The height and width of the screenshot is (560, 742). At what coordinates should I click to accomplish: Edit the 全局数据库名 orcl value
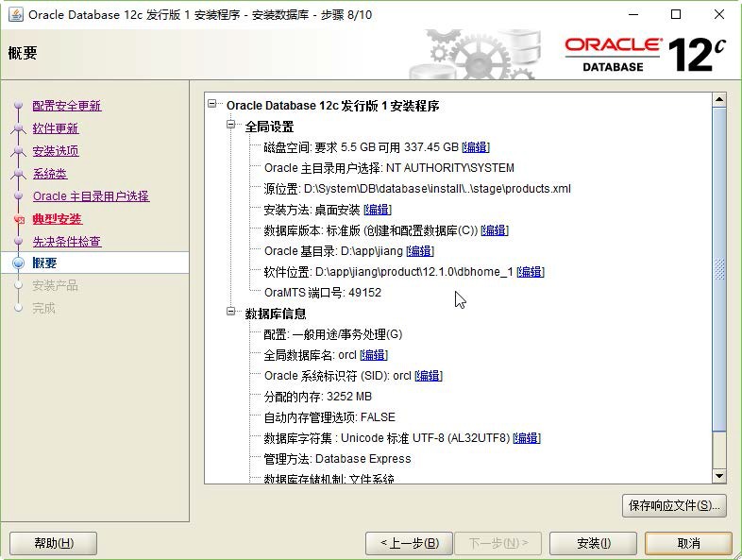pos(374,354)
